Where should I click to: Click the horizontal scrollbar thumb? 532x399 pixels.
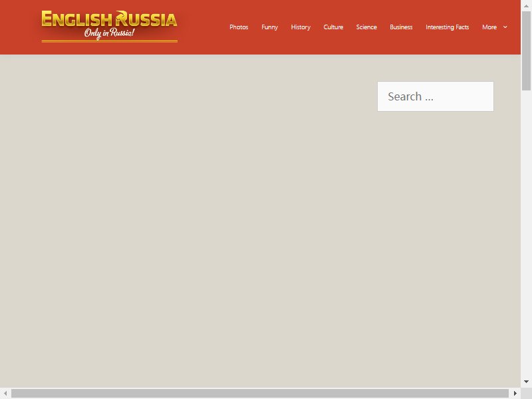click(x=260, y=393)
